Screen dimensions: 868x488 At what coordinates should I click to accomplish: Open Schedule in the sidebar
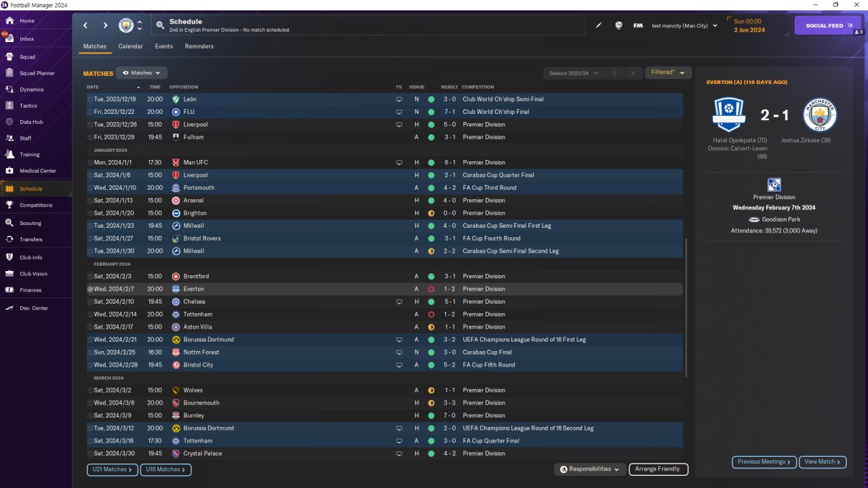[x=35, y=188]
